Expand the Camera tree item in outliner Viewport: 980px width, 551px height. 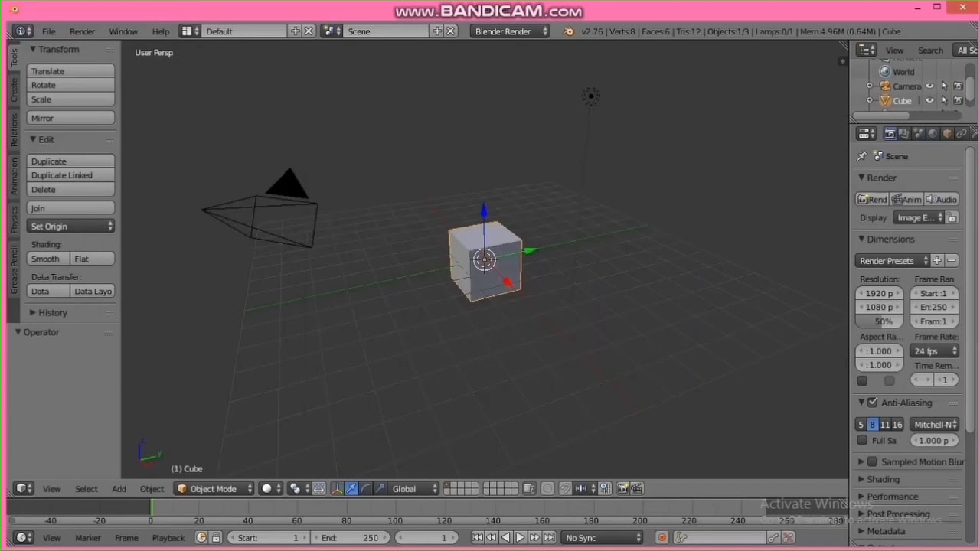click(870, 86)
